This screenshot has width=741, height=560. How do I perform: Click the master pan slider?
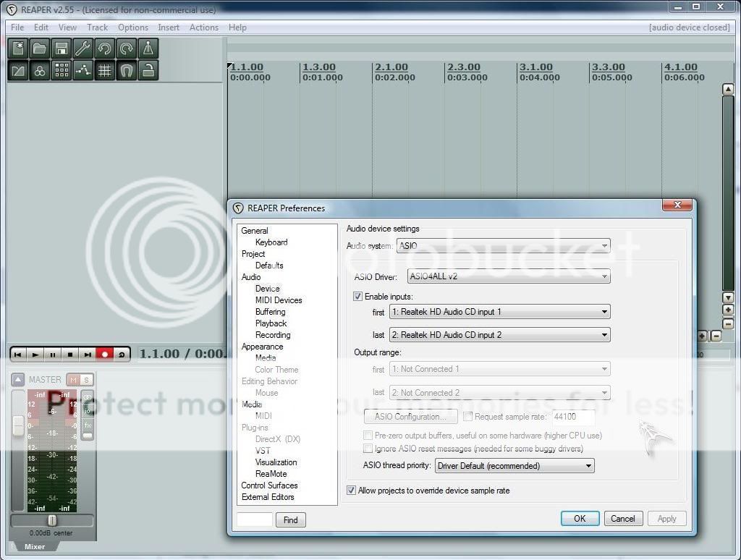[x=52, y=520]
